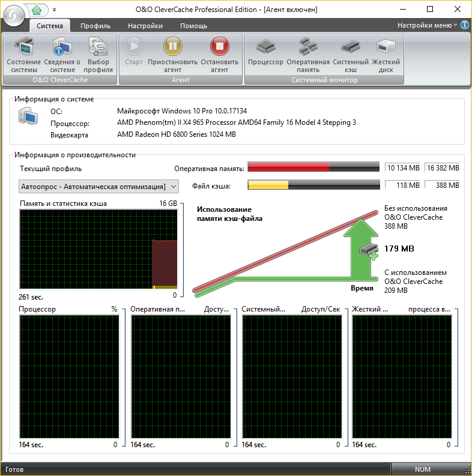Image resolution: width=472 pixels, height=476 pixels.
Task: Click the AMD Phenom processor text
Action: [x=237, y=122]
